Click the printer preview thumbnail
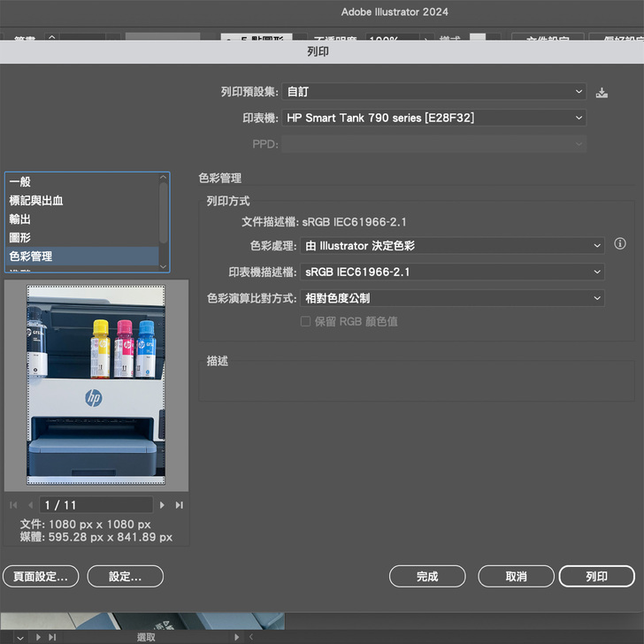This screenshot has height=644, width=644. (x=96, y=385)
